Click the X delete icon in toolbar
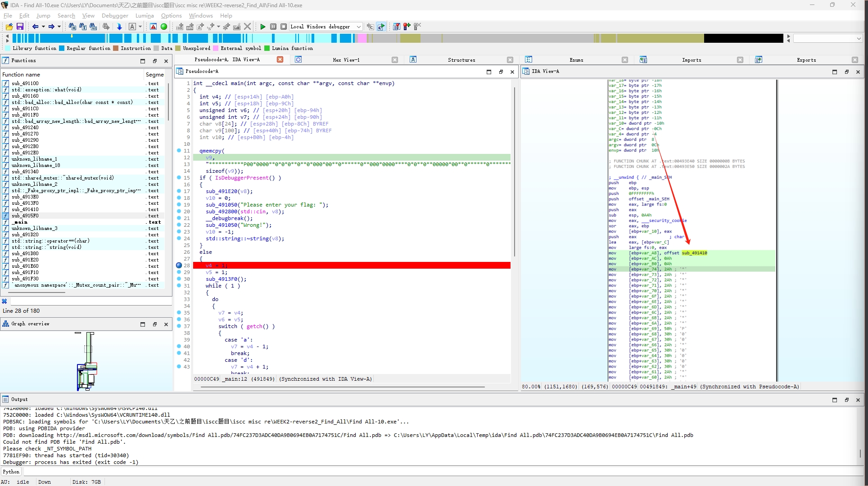This screenshot has height=486, width=868. coord(247,27)
